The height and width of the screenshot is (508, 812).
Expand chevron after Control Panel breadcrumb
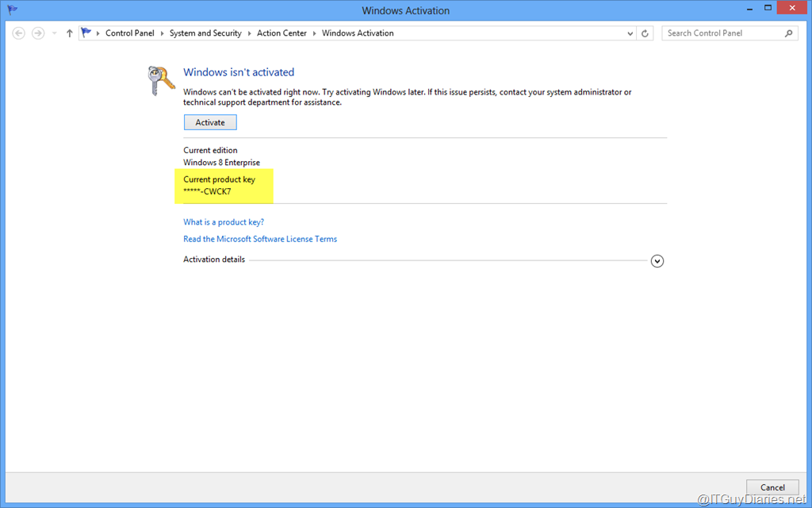point(162,33)
